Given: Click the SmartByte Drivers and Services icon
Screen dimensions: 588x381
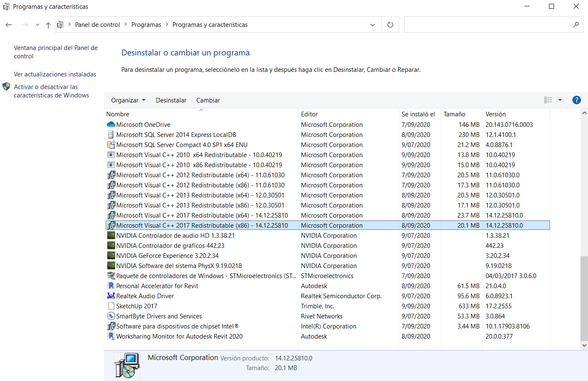Looking at the screenshot, I should tap(111, 316).
